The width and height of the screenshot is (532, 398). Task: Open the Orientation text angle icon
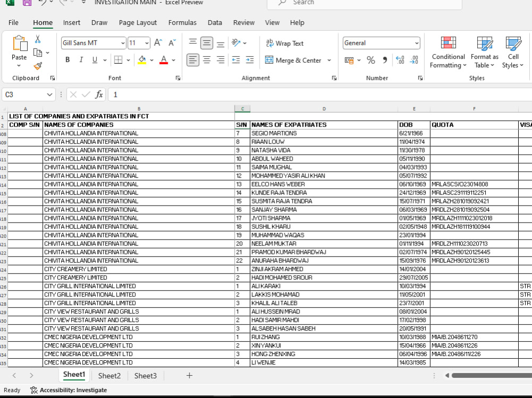click(236, 43)
